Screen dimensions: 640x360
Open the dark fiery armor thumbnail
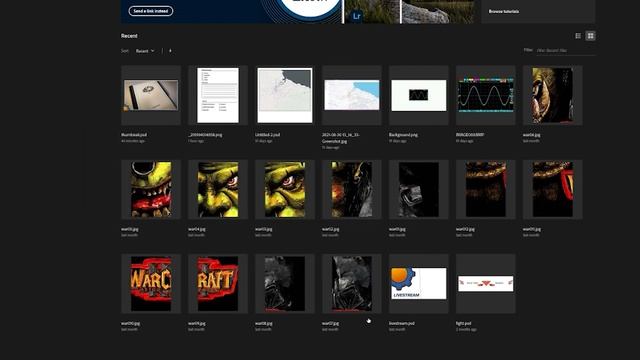coord(352,189)
